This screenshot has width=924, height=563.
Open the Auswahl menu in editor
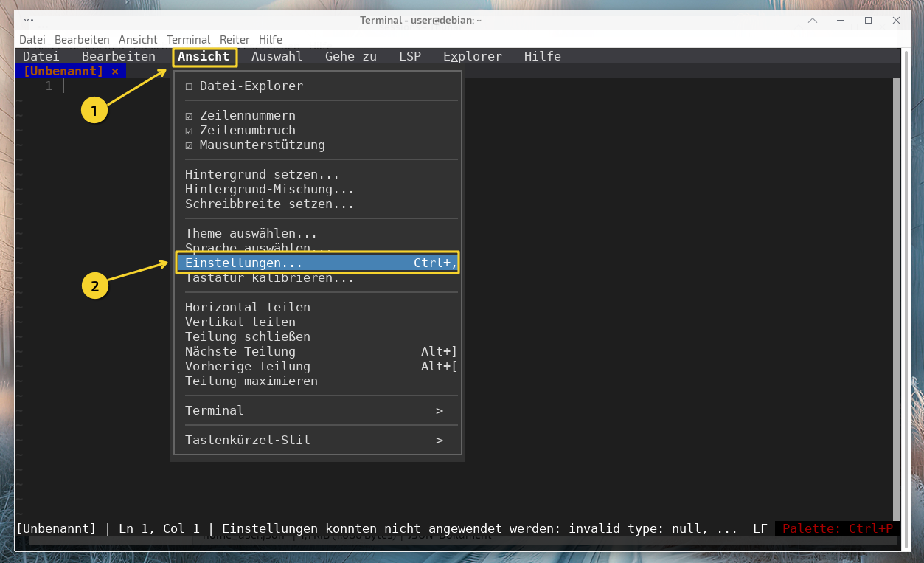(277, 57)
